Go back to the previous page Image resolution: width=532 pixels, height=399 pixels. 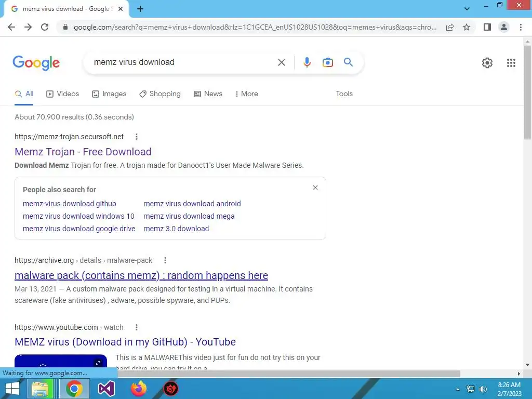tap(11, 27)
